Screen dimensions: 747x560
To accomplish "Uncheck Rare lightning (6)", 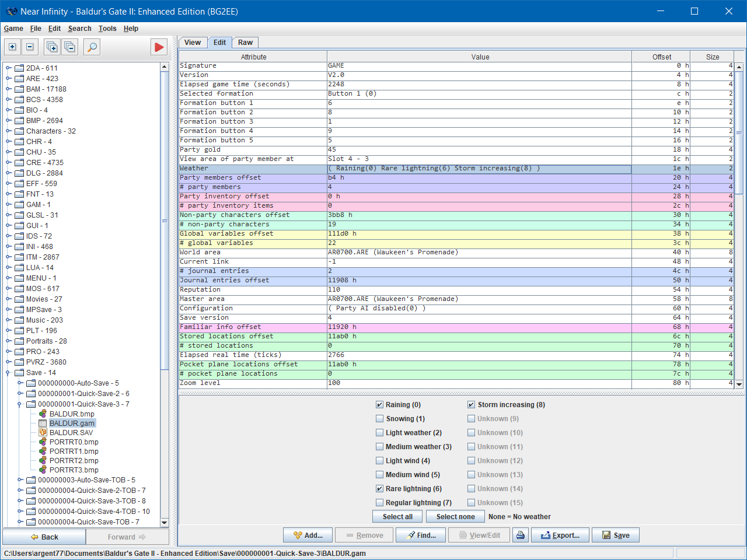I will point(380,489).
